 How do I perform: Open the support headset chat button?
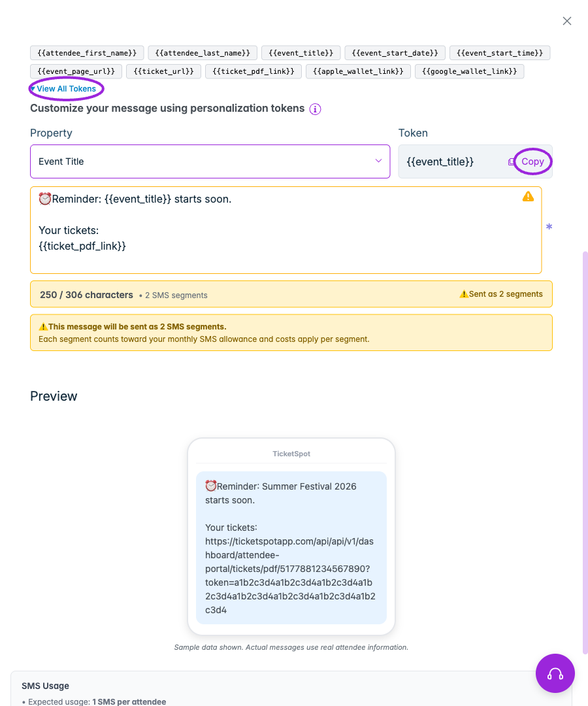[555, 673]
